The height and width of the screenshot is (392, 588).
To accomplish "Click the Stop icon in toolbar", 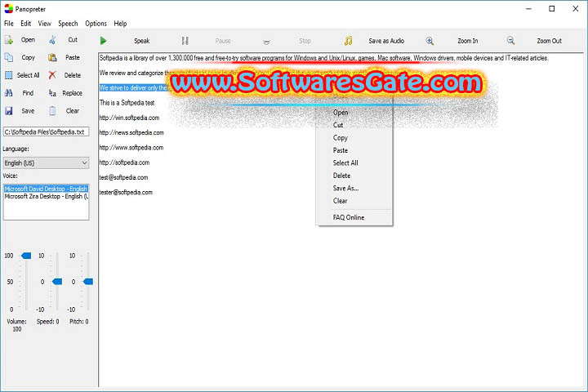I will pyautogui.click(x=266, y=42).
